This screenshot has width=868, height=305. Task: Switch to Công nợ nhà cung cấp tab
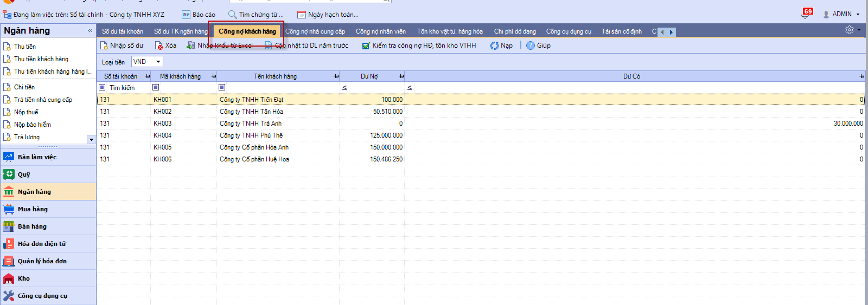(315, 31)
